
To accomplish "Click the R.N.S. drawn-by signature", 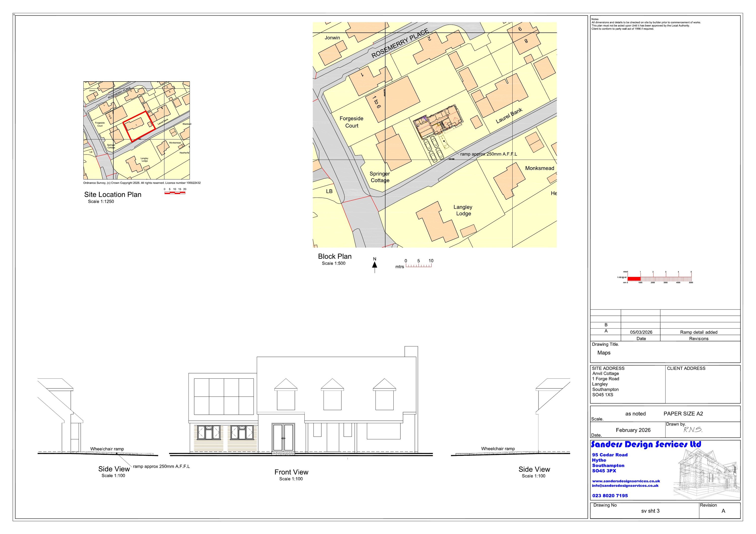I will [x=693, y=430].
